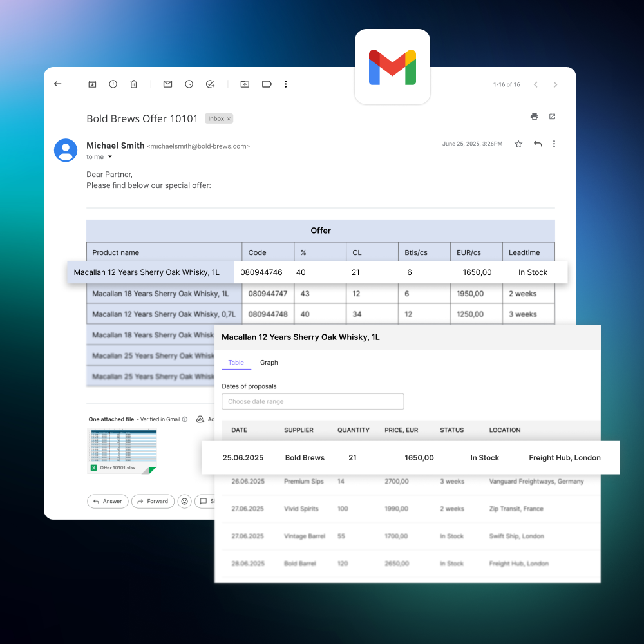The image size is (644, 644).
Task: Go to the previous page of emails
Action: point(535,84)
